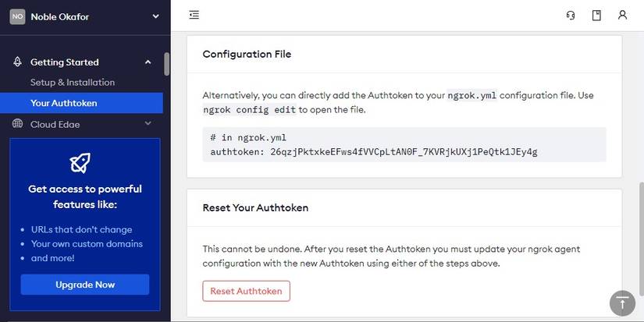Click the Cloud Edge globe icon
The width and height of the screenshot is (644, 322).
pos(18,124)
